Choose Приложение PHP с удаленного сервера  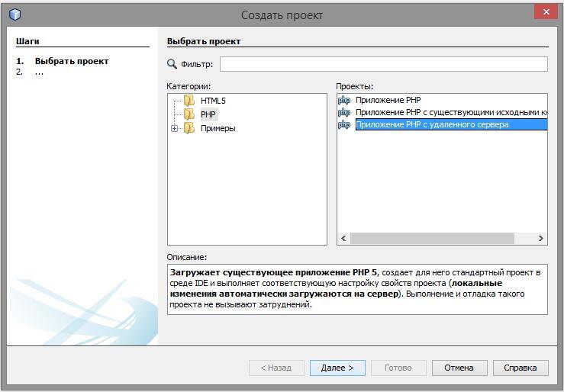point(451,124)
